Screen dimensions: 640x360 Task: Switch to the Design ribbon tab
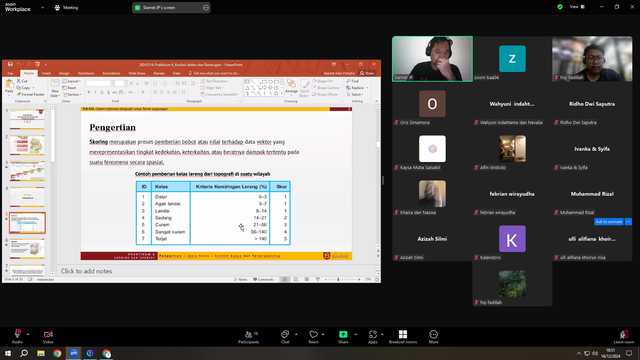(x=64, y=73)
